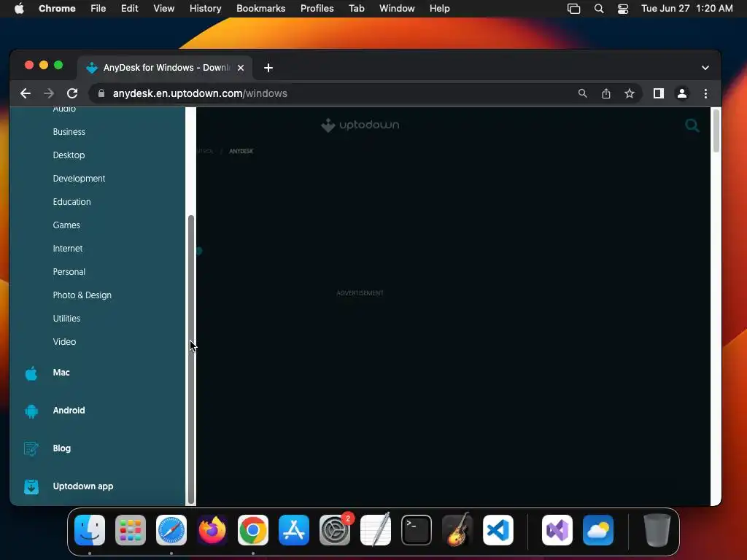Launch Safari from the Dock
747x560 pixels.
coord(171,530)
